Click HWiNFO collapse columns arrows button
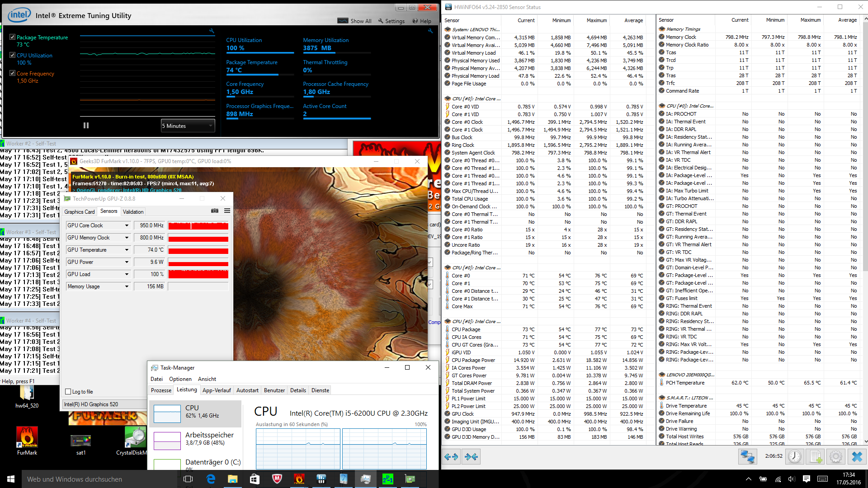868x488 pixels. pos(471,457)
